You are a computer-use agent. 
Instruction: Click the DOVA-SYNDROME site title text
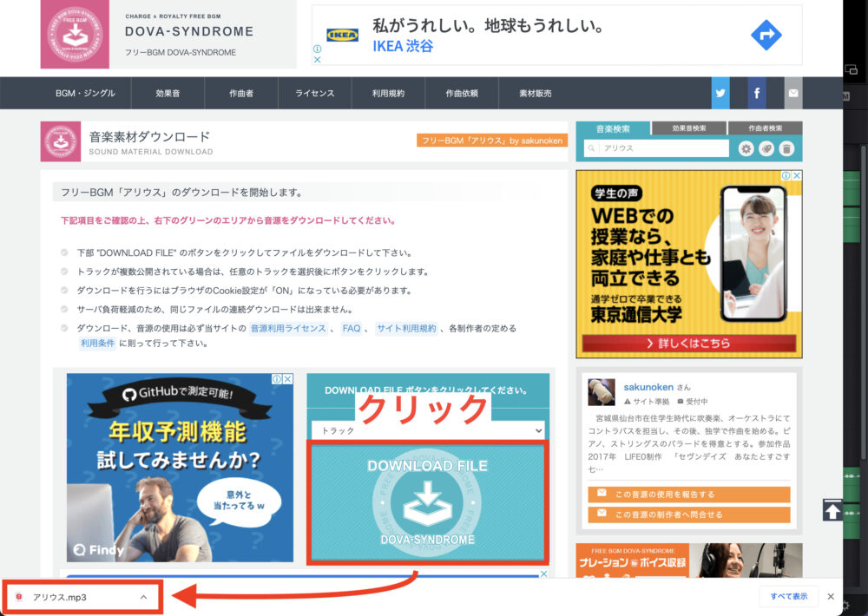[189, 31]
